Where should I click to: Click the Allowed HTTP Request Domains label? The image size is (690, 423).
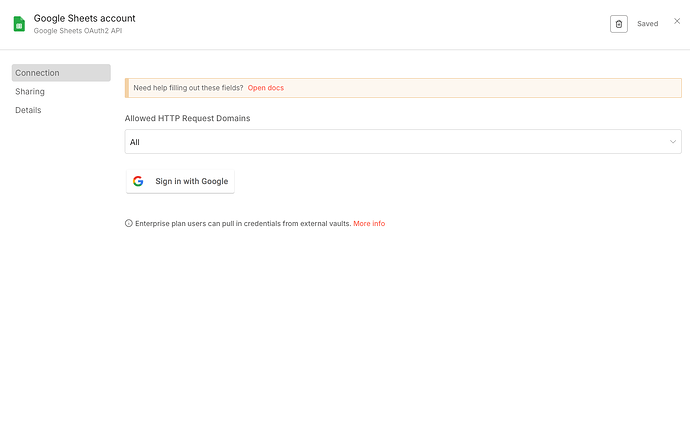click(x=187, y=118)
